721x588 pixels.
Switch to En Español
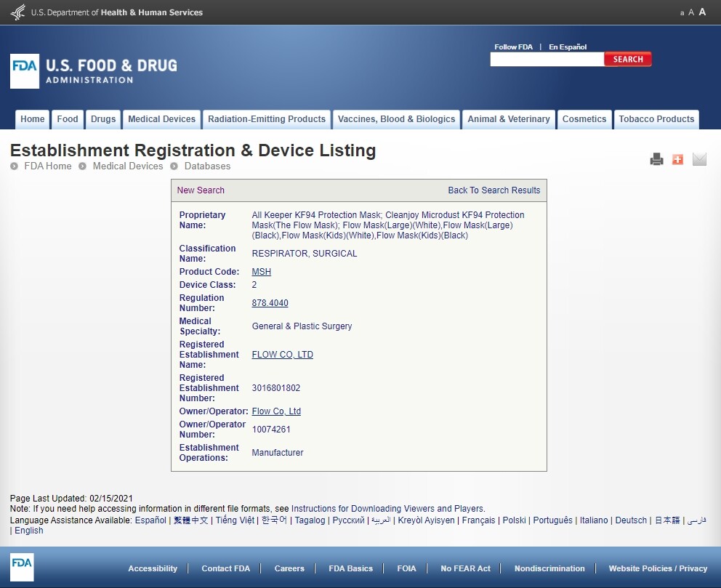568,47
